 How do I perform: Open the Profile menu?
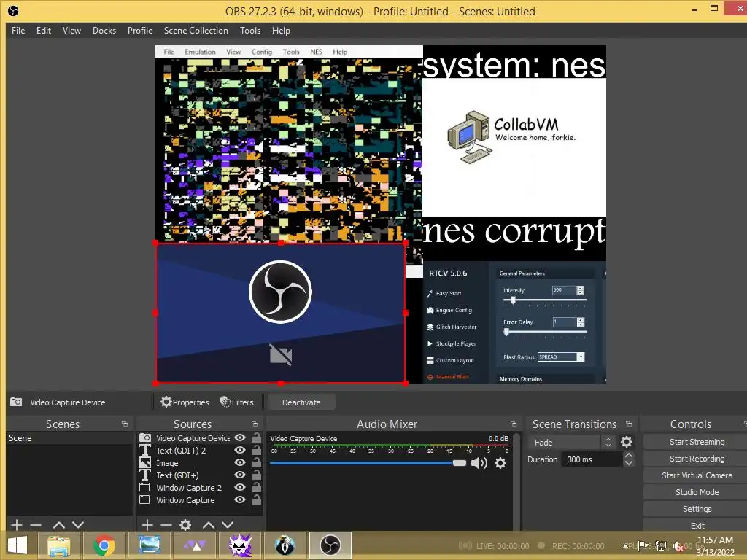[x=140, y=31]
